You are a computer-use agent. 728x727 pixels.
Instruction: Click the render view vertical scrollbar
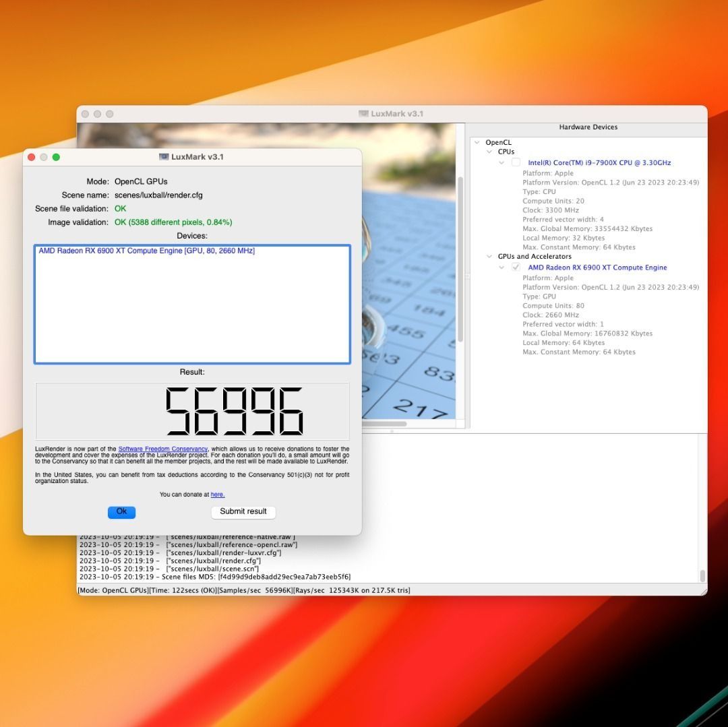[x=460, y=256]
